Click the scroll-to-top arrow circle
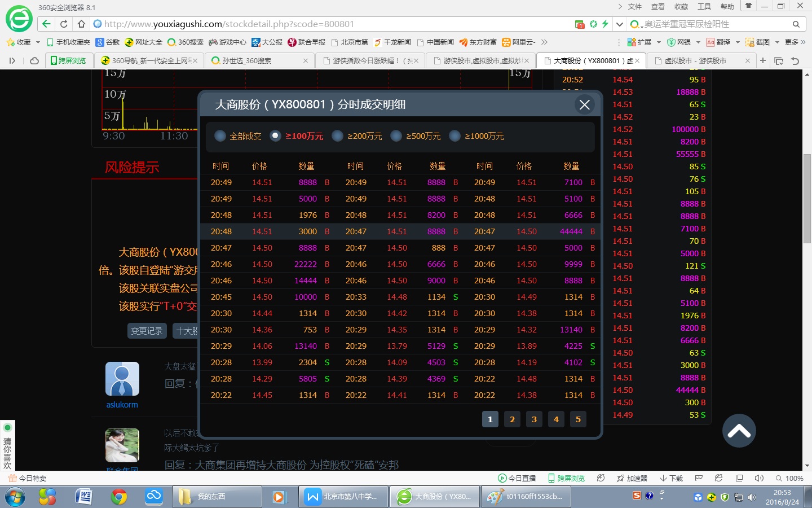 (739, 431)
